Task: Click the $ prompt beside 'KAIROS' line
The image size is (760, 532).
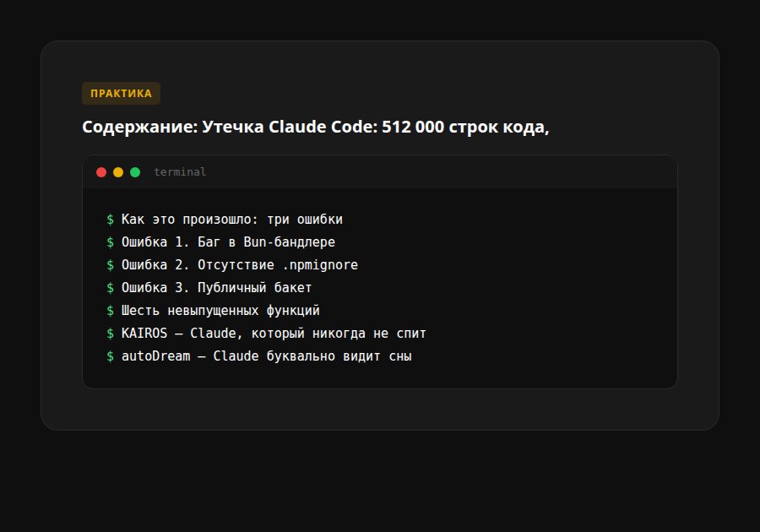Action: [x=109, y=333]
